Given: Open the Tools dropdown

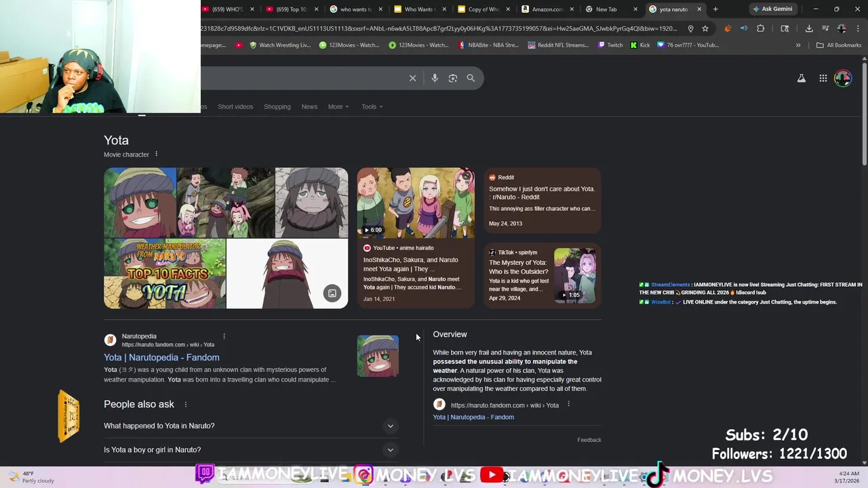Looking at the screenshot, I should [372, 106].
